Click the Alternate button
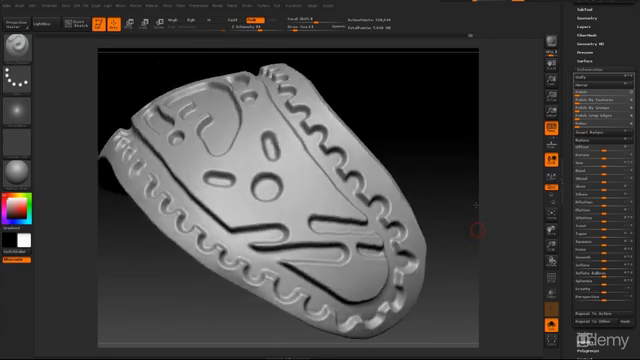Image resolution: width=640 pixels, height=360 pixels. coord(17,260)
